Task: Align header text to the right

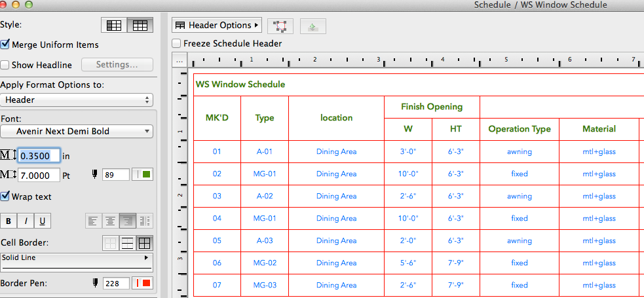Action: click(x=128, y=221)
